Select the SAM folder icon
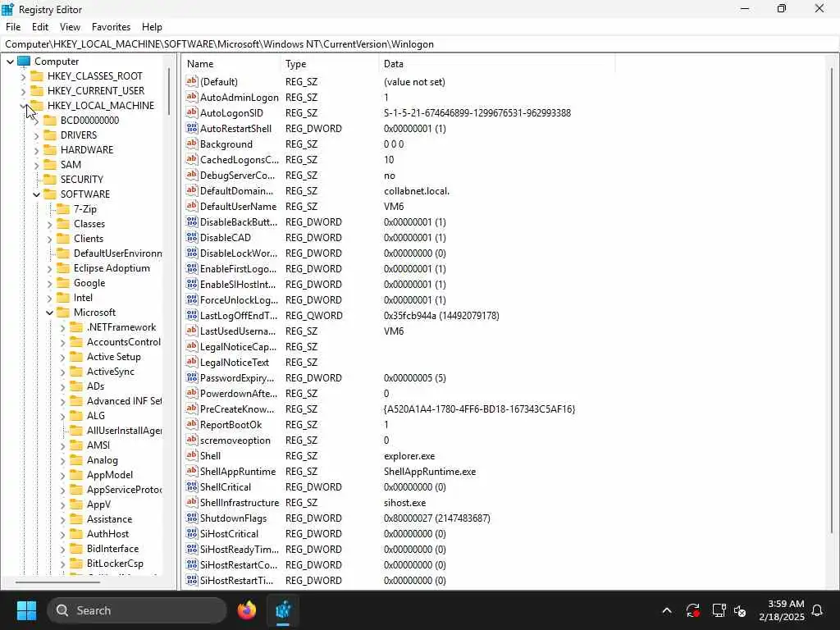The width and height of the screenshot is (840, 630). (50, 164)
